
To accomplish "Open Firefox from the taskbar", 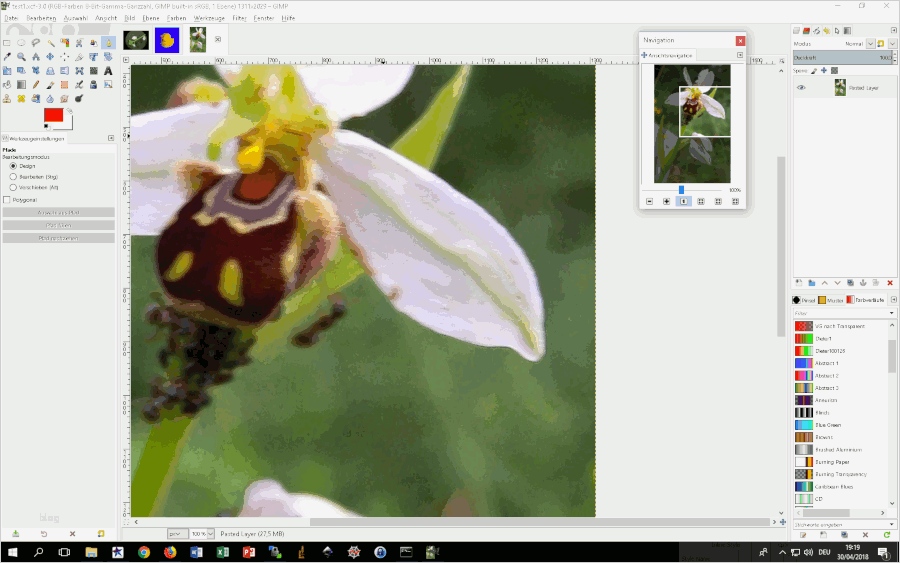I will click(170, 552).
